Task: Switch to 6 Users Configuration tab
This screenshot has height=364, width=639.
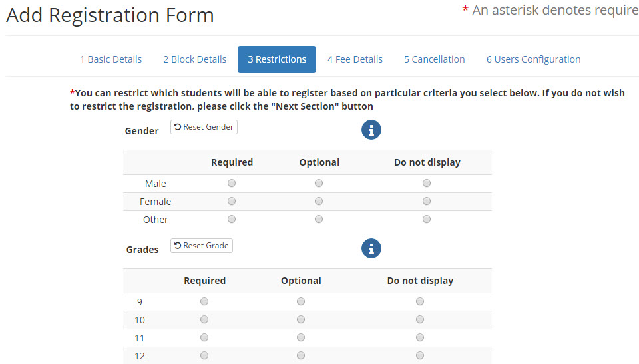Action: (x=533, y=59)
